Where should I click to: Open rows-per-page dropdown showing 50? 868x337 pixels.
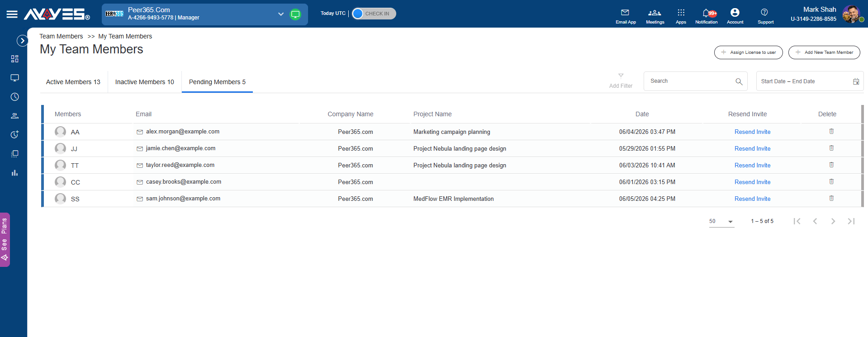[721, 221]
